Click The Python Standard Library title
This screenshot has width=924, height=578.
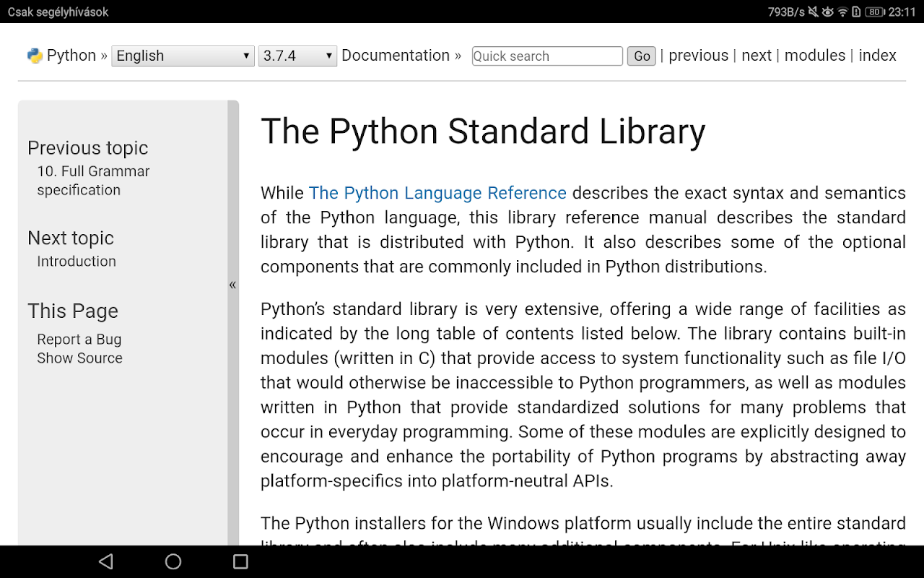tap(483, 132)
